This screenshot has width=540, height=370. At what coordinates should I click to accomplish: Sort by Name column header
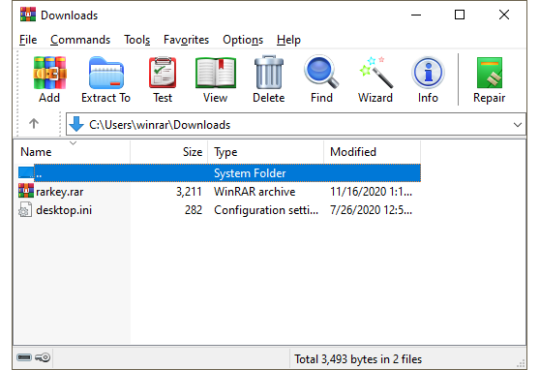72,152
